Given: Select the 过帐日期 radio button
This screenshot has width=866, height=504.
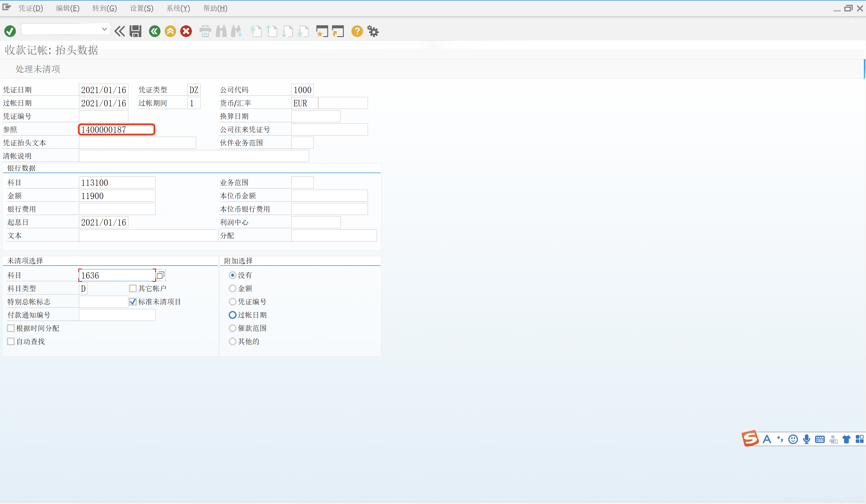Looking at the screenshot, I should coord(233,315).
